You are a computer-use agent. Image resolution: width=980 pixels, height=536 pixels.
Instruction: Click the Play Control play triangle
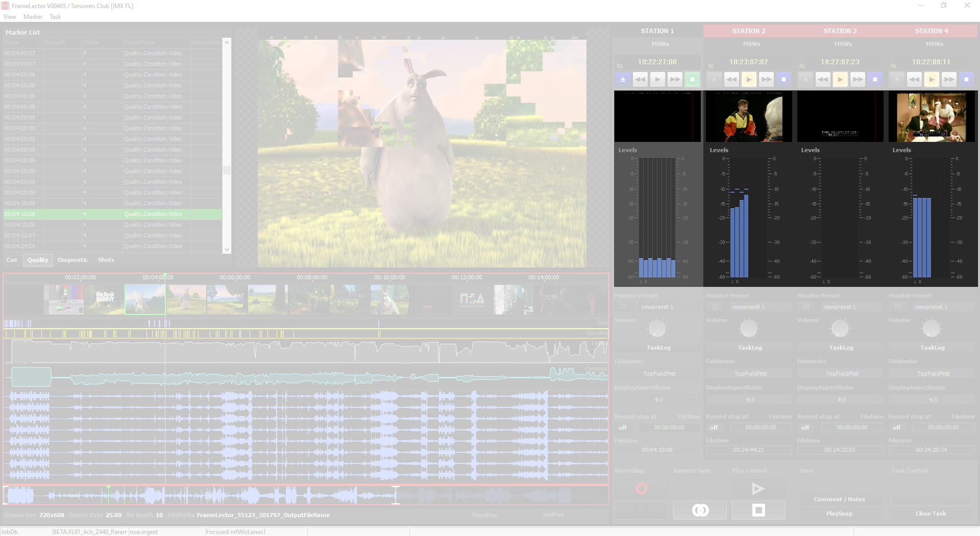[x=758, y=489]
